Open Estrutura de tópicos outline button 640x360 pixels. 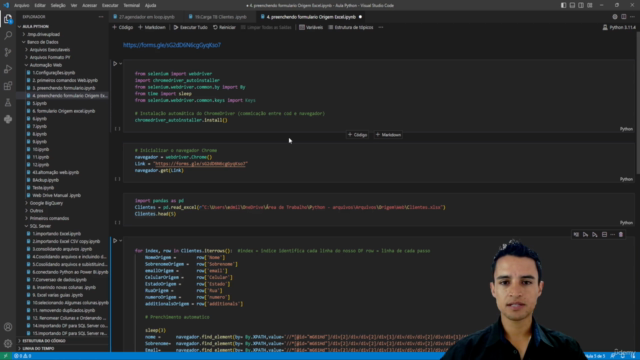[x=351, y=27]
